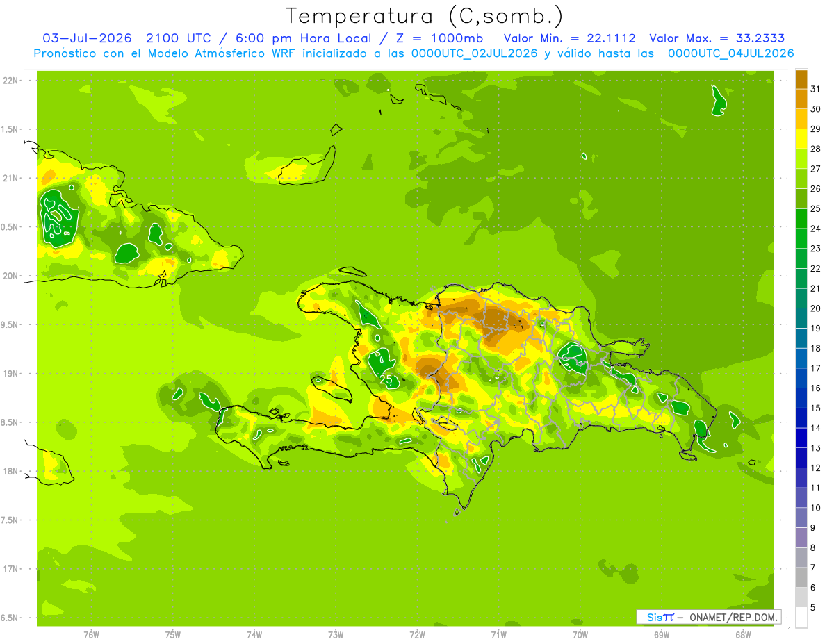Pick the teal swatch between 19 and 20
The height and width of the screenshot is (644, 834).
[801, 318]
